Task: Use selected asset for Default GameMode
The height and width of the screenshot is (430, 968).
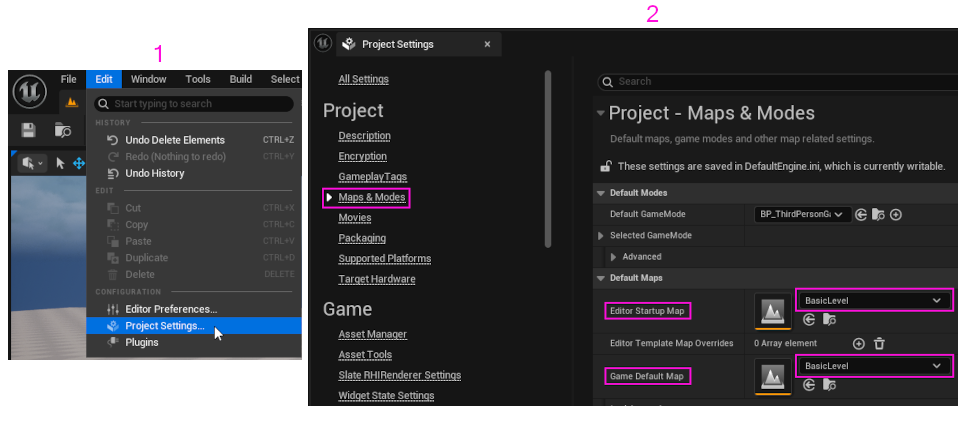Action: coord(861,214)
